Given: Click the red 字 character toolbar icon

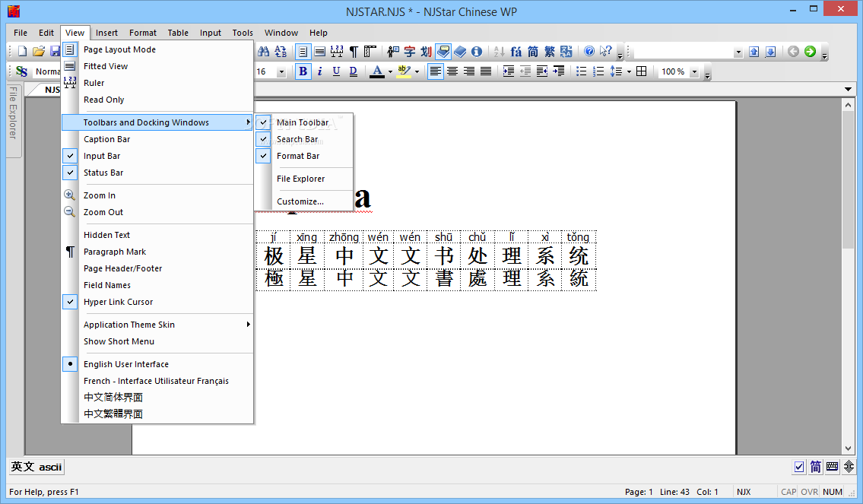Looking at the screenshot, I should pos(410,52).
